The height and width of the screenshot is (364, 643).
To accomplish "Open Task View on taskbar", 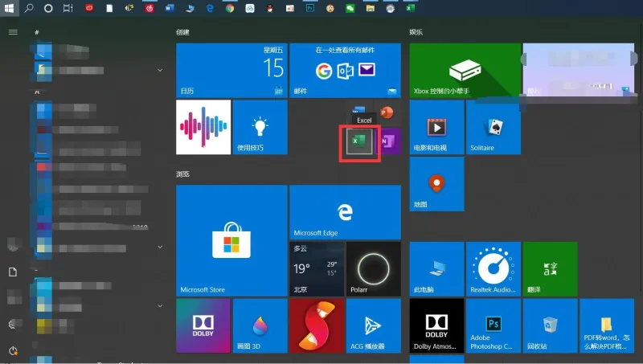I will [68, 8].
